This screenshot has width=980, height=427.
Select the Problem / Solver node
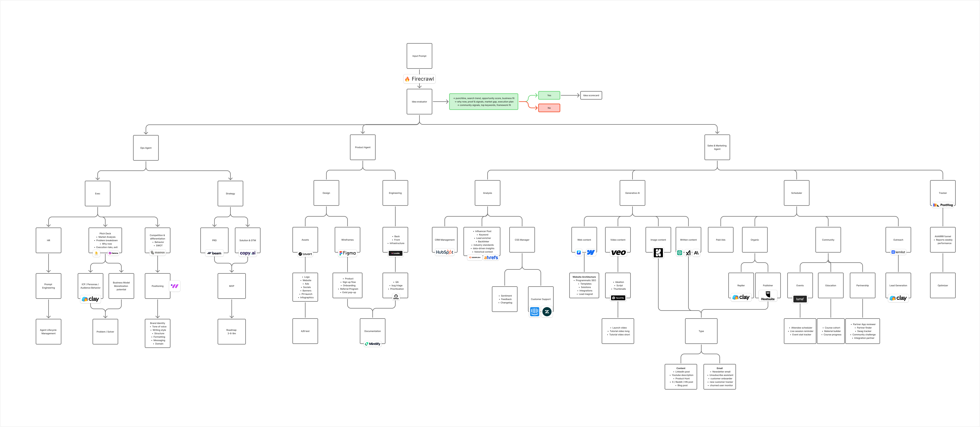pyautogui.click(x=105, y=332)
